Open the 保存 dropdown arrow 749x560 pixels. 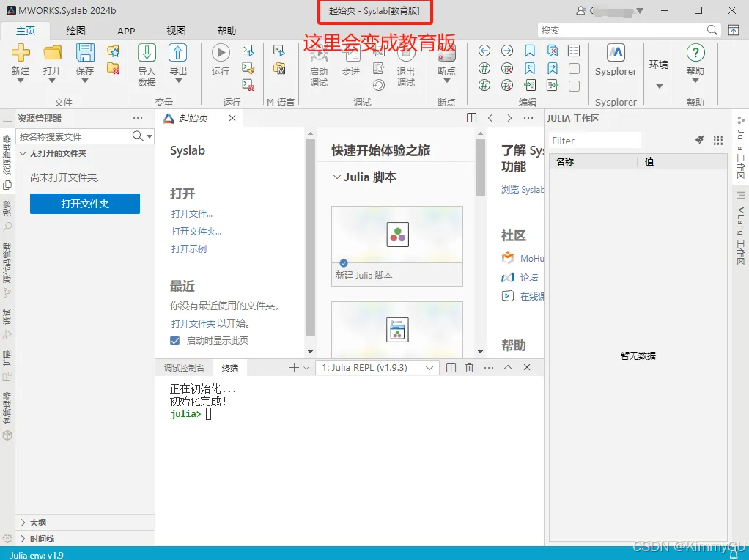pyautogui.click(x=84, y=81)
